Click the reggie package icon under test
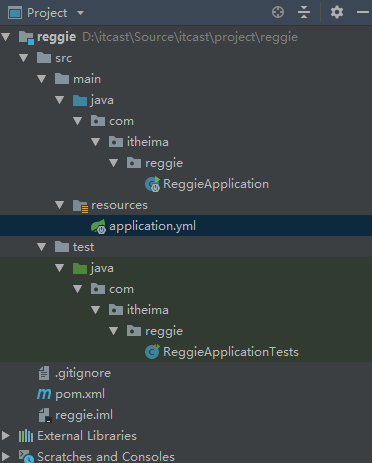The image size is (372, 463). 134,331
